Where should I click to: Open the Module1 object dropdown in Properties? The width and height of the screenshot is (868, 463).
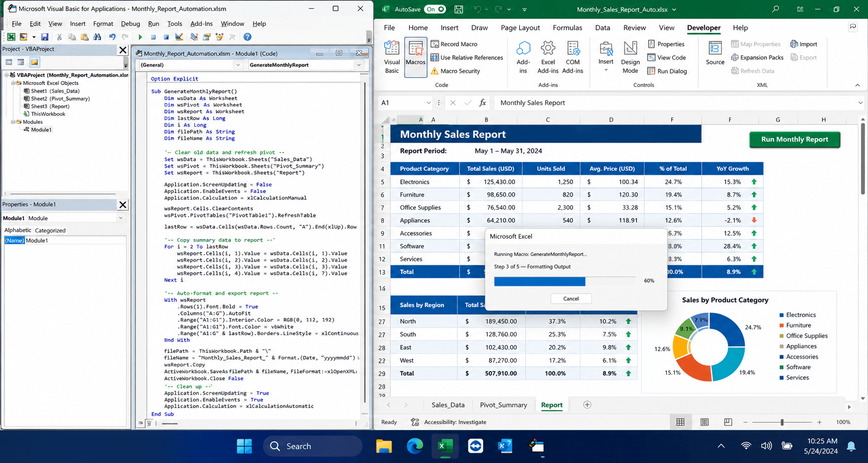tap(120, 218)
